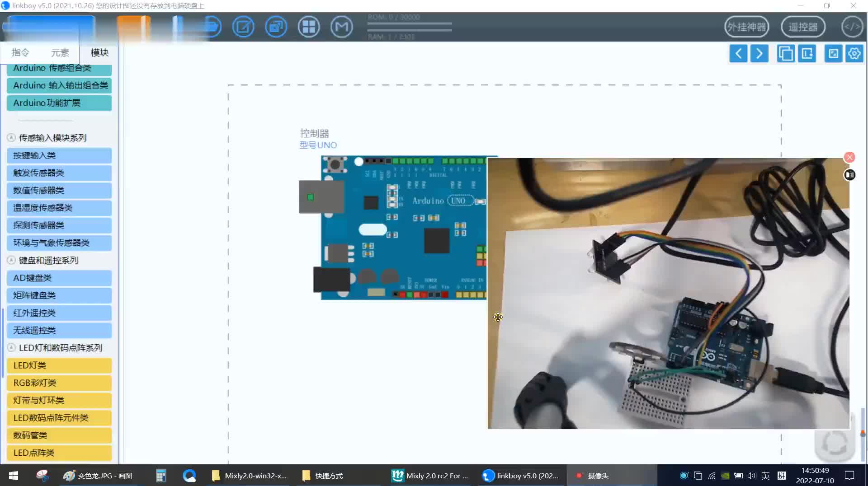
Task: Click the page export icon beside copy
Action: (807, 53)
